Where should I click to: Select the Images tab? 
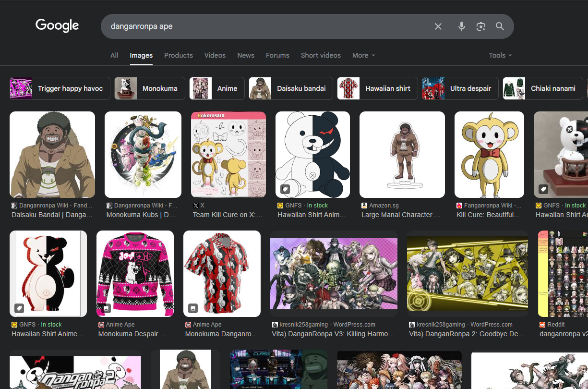(141, 55)
